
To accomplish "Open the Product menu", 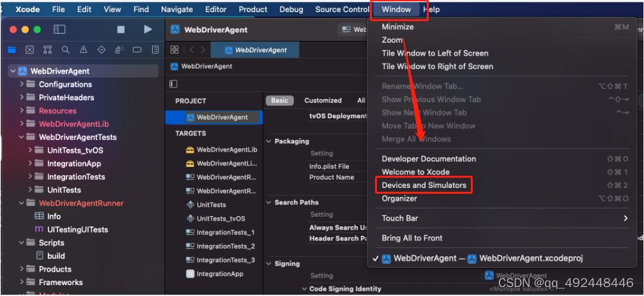I will 253,10.
